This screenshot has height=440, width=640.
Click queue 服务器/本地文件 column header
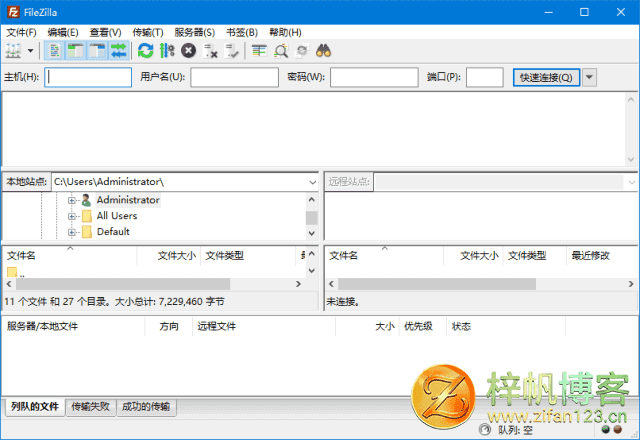(73, 326)
